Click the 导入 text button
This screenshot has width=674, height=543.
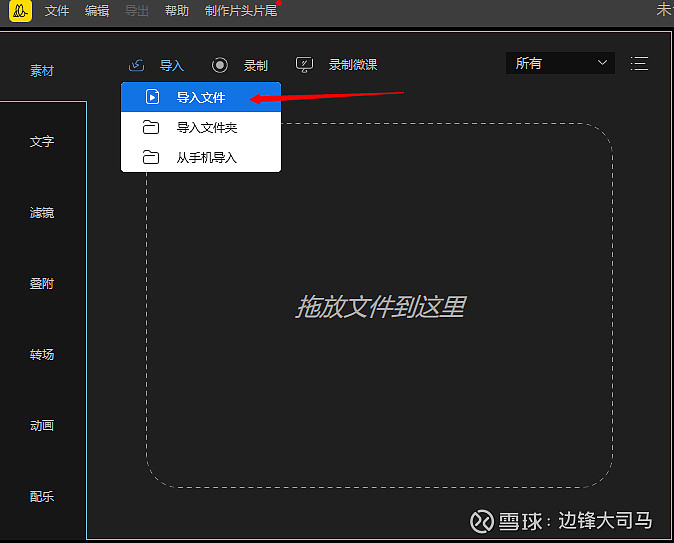[x=172, y=65]
